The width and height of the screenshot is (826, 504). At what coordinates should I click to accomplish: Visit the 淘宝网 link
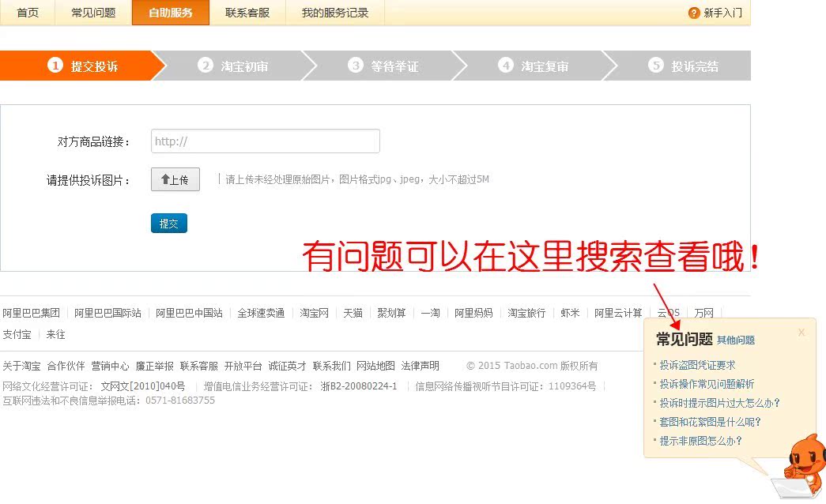(x=314, y=313)
